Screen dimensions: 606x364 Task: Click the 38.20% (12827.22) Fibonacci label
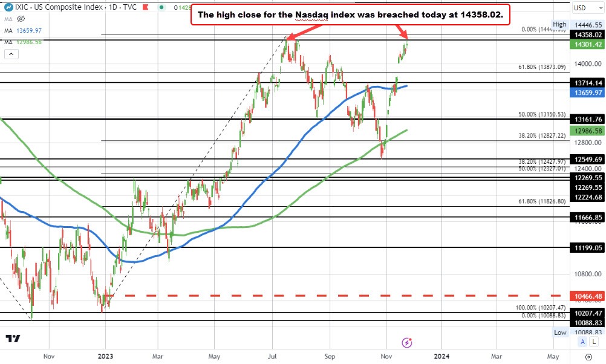pyautogui.click(x=542, y=135)
